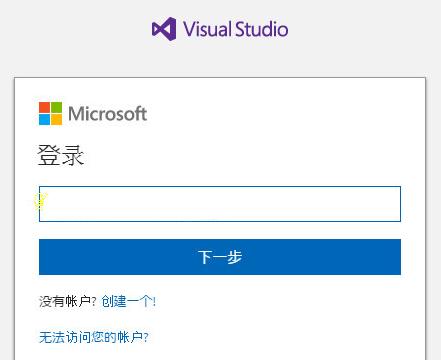The image size is (441, 360).
Task: Click the 步 character on the blue button
Action: 235,257
